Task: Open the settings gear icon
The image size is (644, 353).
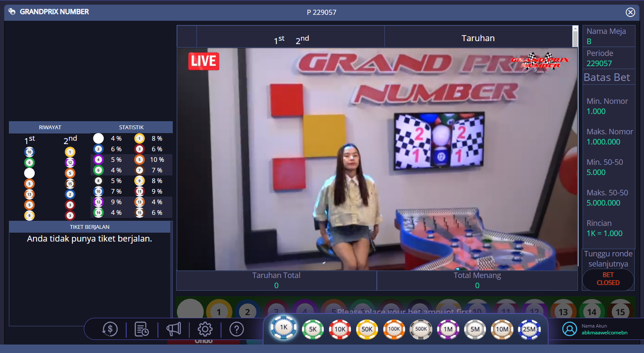Action: pyautogui.click(x=205, y=329)
